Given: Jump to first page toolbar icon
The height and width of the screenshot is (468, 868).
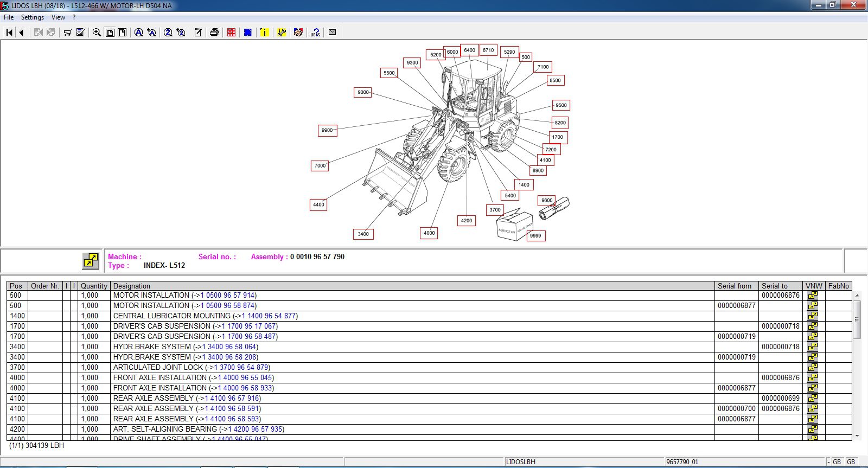Looking at the screenshot, I should coord(9,33).
